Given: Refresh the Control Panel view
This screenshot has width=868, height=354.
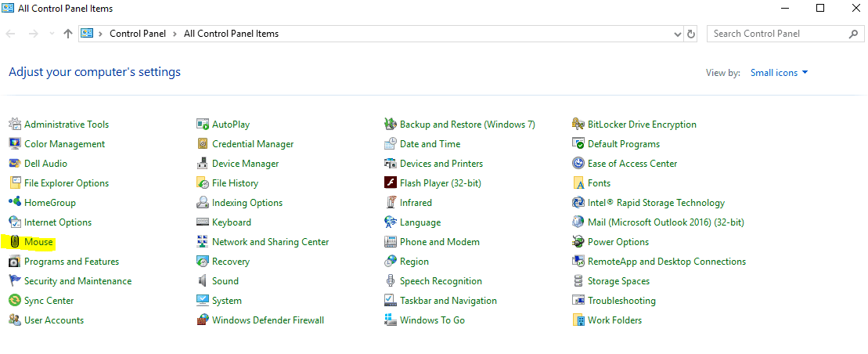Looking at the screenshot, I should 691,34.
